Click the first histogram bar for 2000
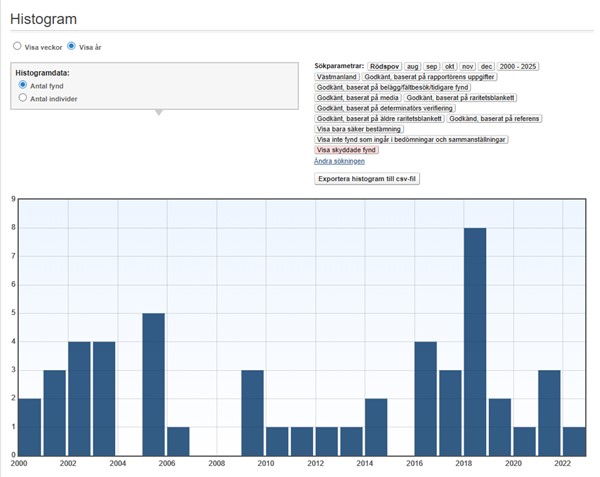Image resolution: width=600 pixels, height=477 pixels. tap(30, 425)
